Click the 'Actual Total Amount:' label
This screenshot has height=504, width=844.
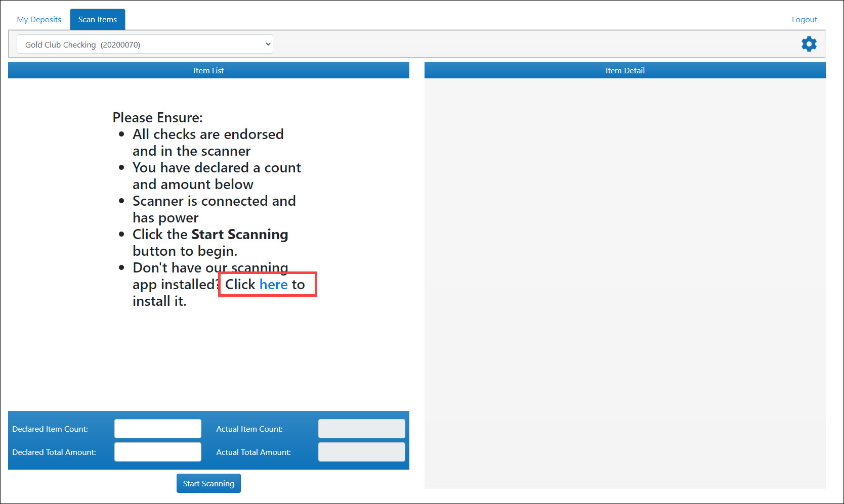(254, 452)
